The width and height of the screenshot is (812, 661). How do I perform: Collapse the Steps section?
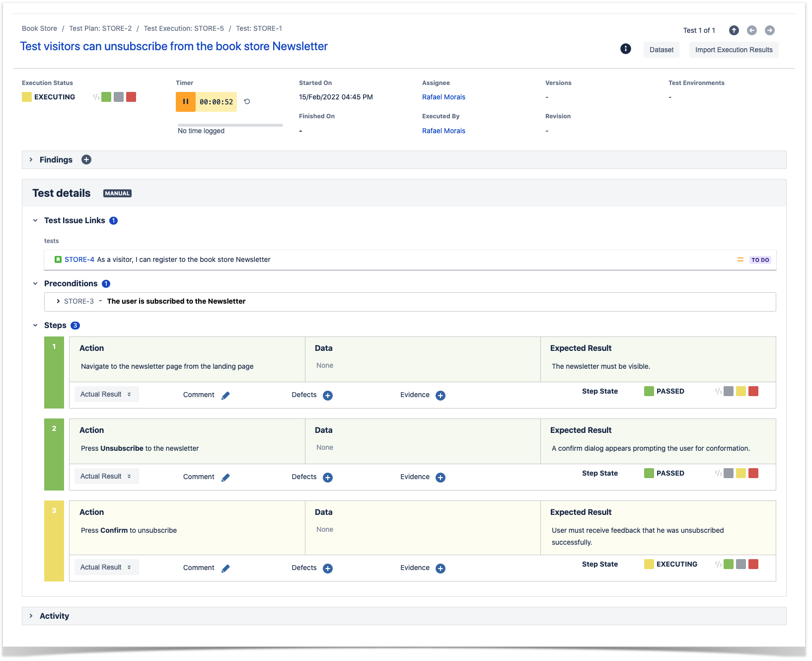[x=35, y=325]
